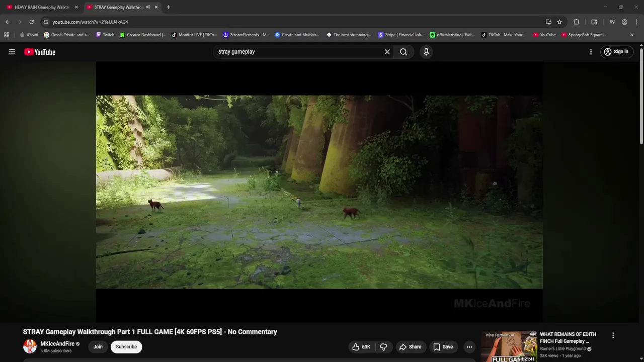Open browser profile icon

click(624, 22)
